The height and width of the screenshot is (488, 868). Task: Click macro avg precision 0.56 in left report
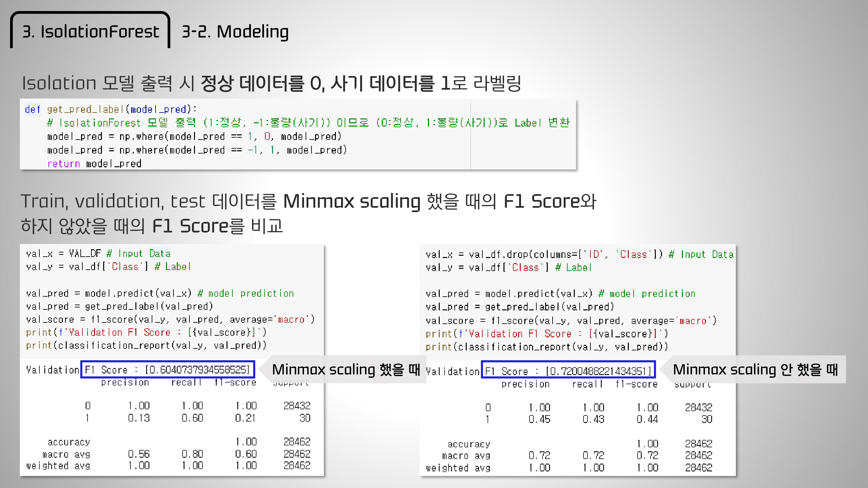(139, 454)
